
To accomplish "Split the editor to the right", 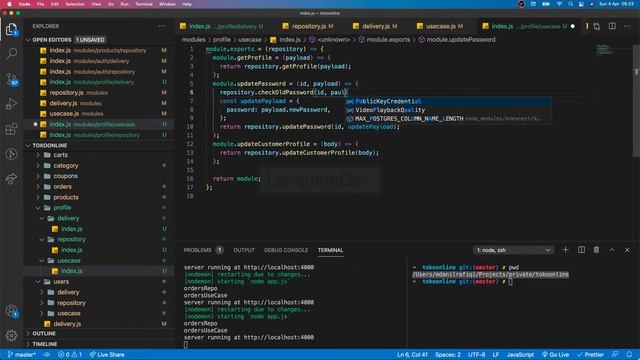I will 612,26.
